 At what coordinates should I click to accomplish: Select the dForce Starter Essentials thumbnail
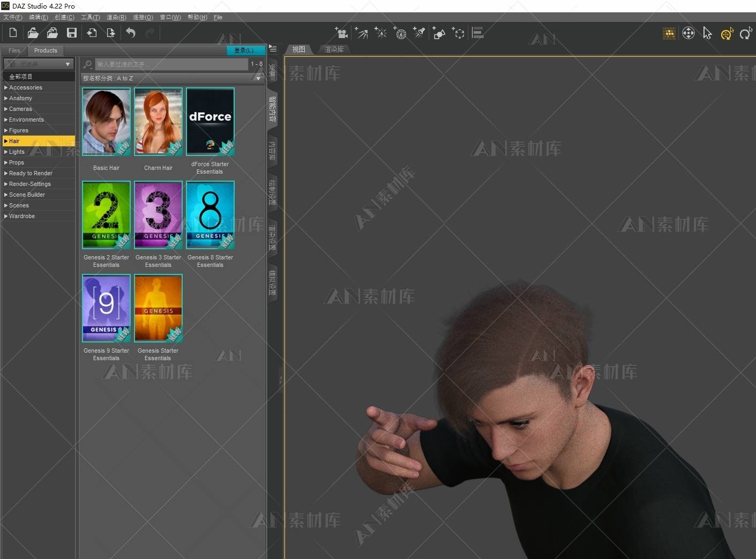(x=210, y=122)
